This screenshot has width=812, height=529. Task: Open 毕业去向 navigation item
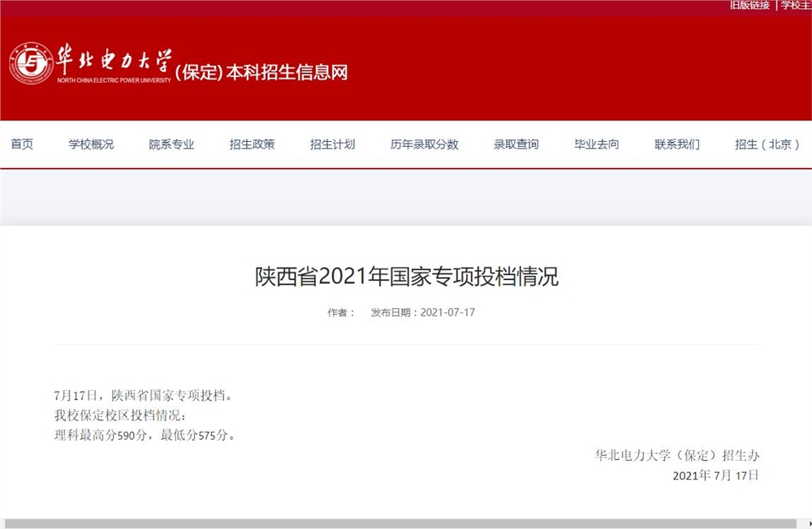[597, 144]
